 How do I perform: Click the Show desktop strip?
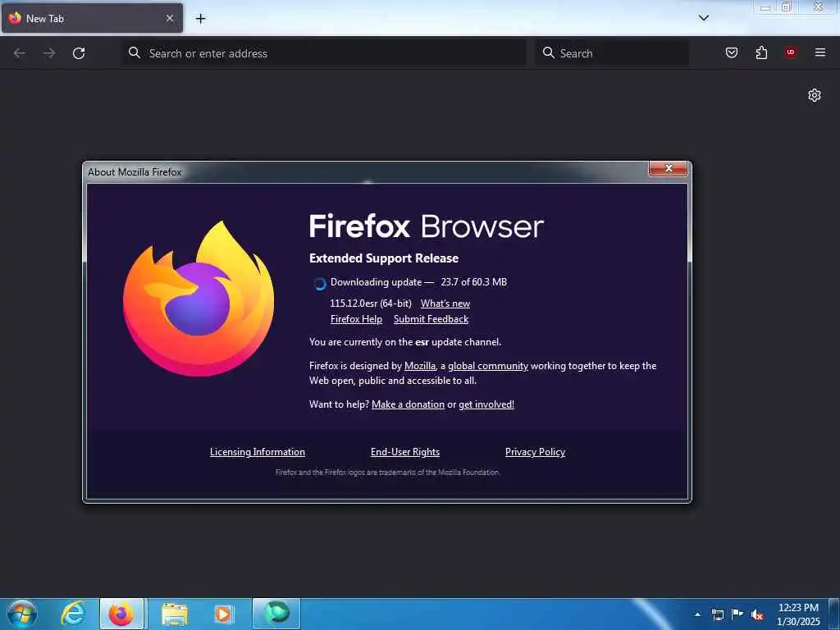(834, 614)
